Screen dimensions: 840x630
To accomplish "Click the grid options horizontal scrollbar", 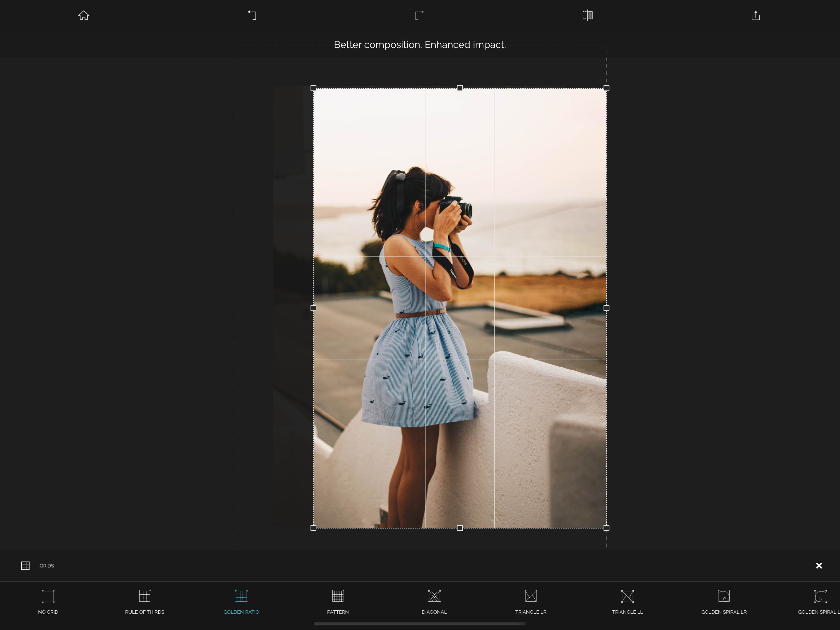I will 420,624.
